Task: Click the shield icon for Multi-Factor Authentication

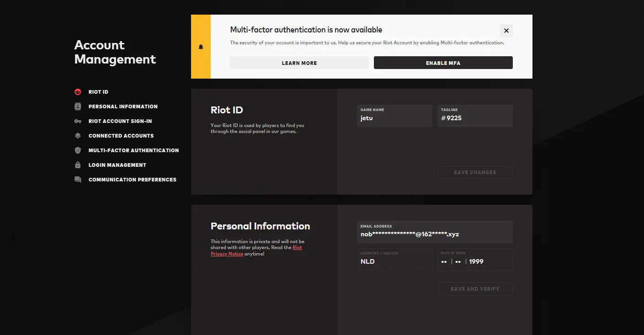Action: (x=78, y=150)
